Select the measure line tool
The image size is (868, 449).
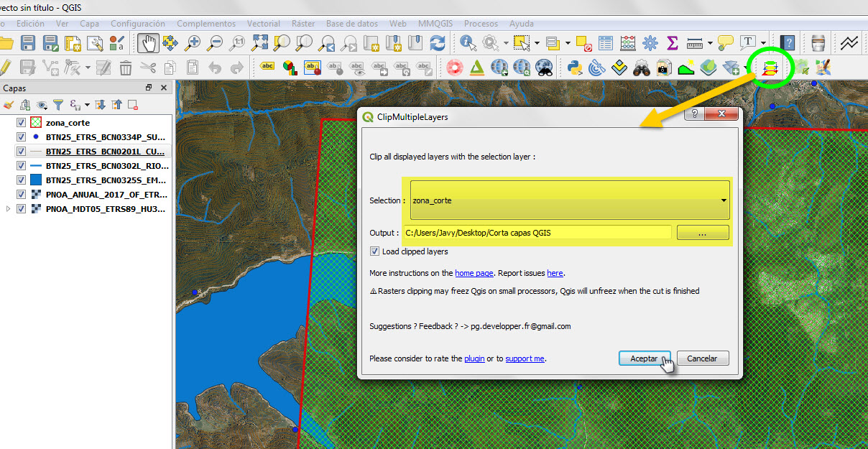point(693,43)
